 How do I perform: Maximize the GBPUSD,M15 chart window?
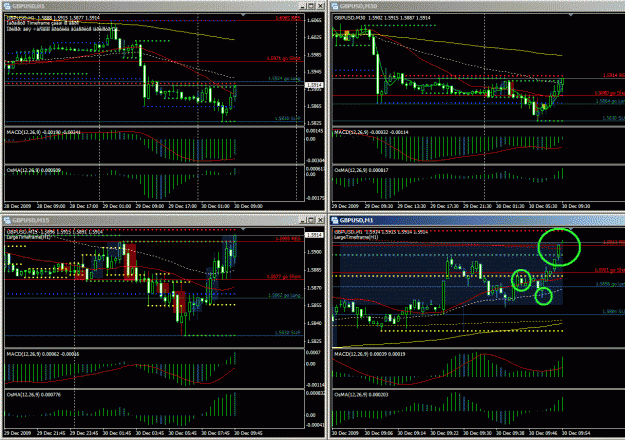click(311, 220)
